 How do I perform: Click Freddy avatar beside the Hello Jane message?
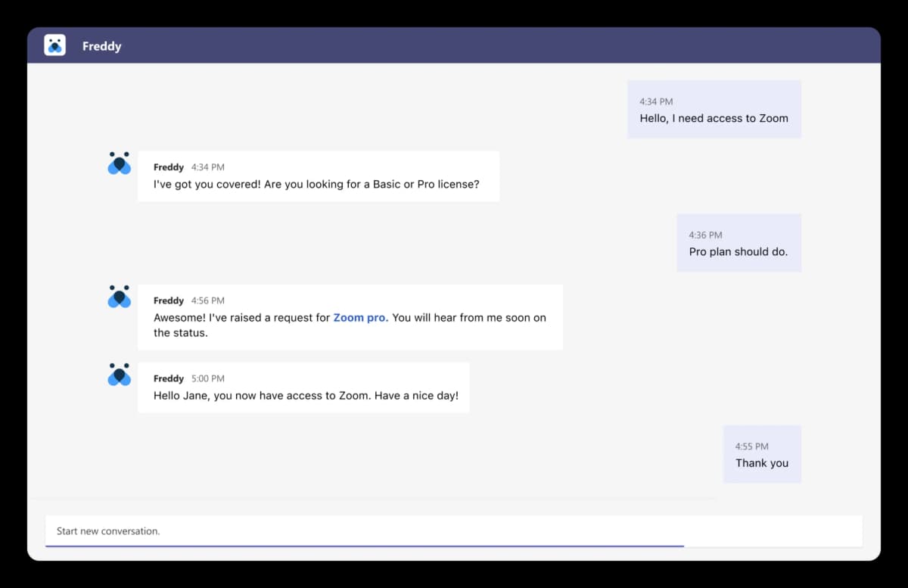click(x=119, y=375)
